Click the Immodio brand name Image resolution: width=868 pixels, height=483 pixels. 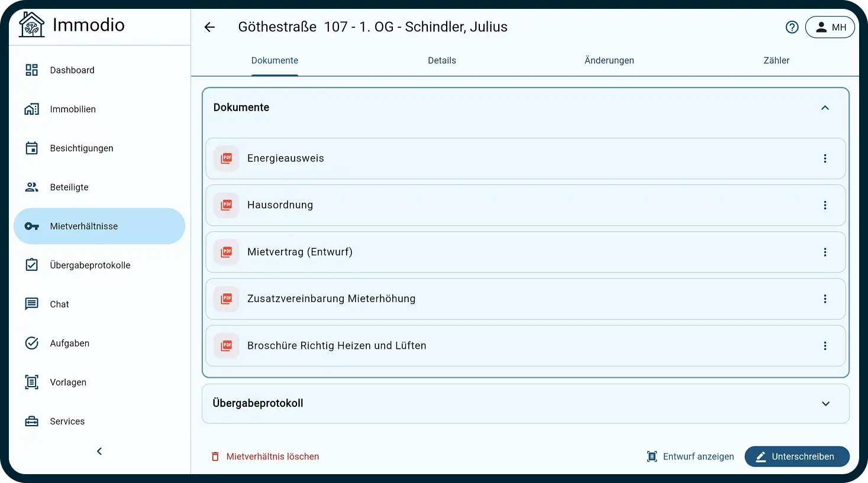(89, 25)
